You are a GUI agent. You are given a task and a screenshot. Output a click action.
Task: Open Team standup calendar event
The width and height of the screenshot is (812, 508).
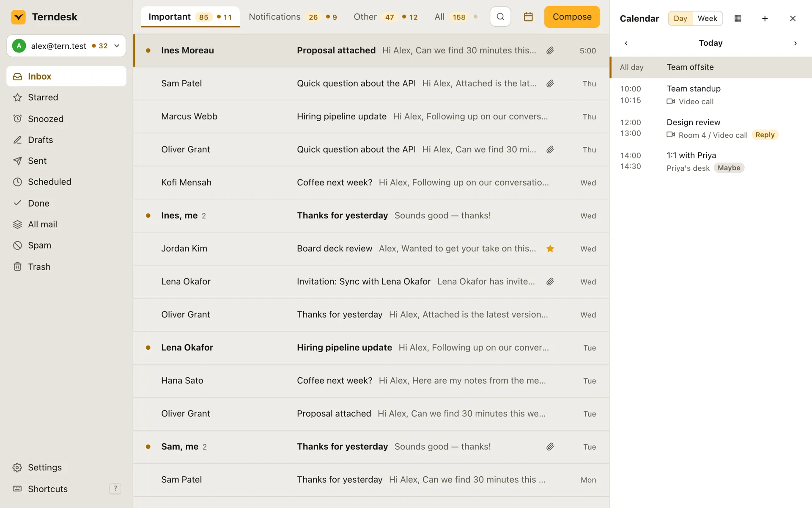click(710, 95)
